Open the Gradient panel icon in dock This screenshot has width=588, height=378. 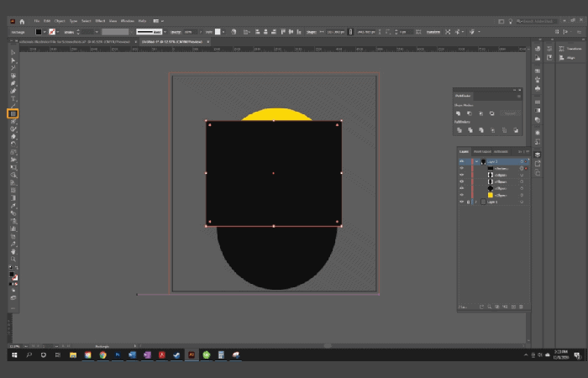tap(538, 111)
